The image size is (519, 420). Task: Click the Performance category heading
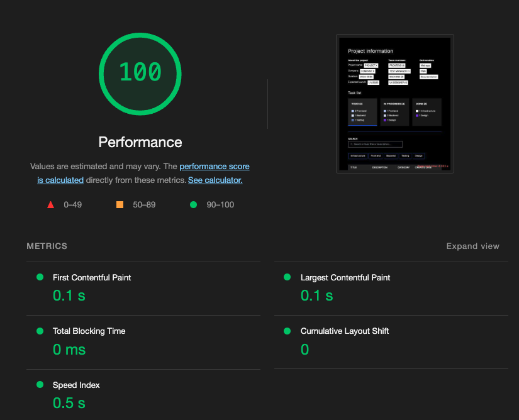pyautogui.click(x=140, y=142)
